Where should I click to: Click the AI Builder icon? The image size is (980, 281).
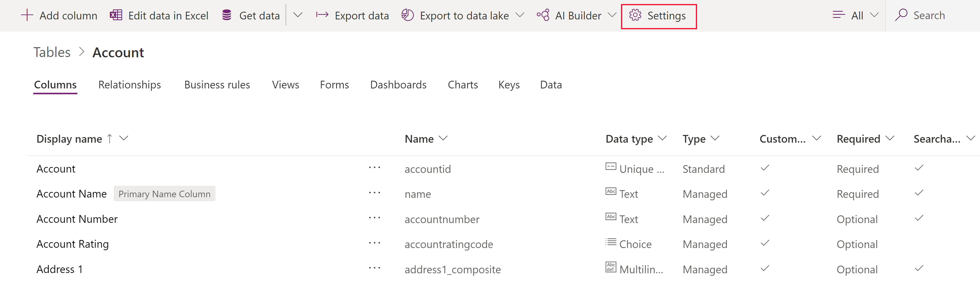point(543,15)
